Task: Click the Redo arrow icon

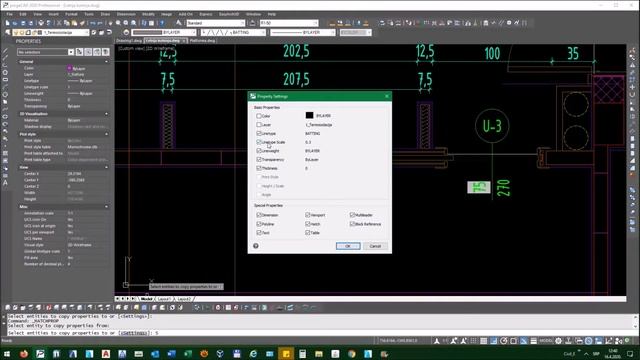Action: click(x=101, y=23)
